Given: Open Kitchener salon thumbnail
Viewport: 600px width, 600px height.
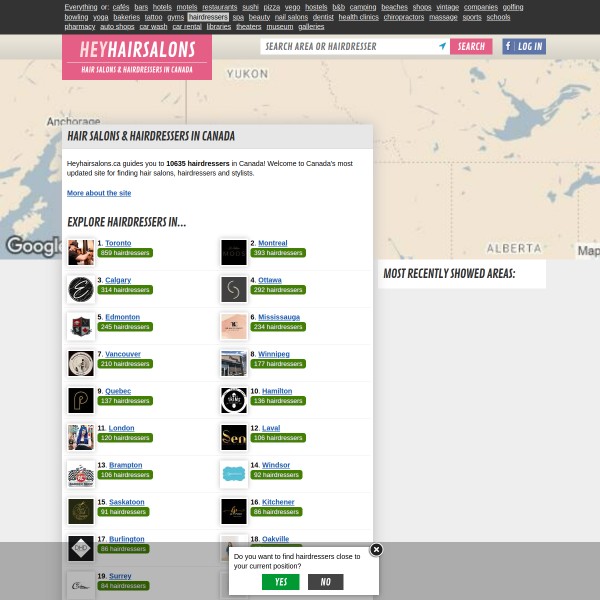Looking at the screenshot, I should (x=234, y=512).
